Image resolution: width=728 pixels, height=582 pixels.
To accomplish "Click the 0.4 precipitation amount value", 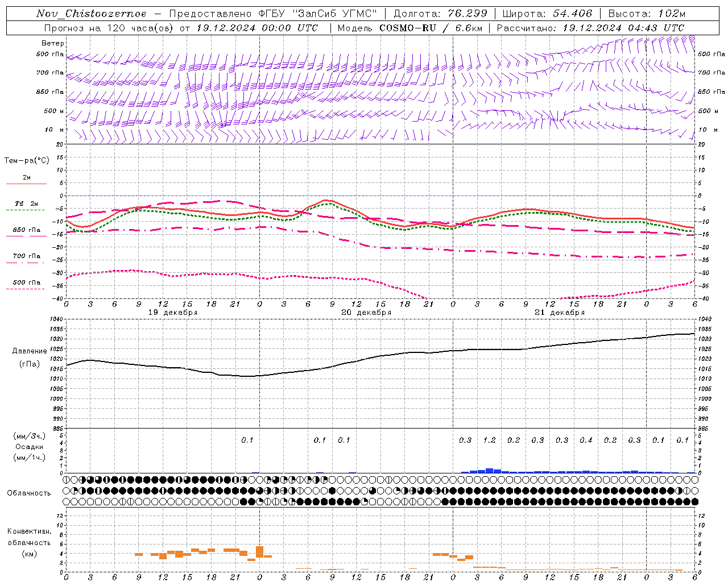I will [x=586, y=440].
